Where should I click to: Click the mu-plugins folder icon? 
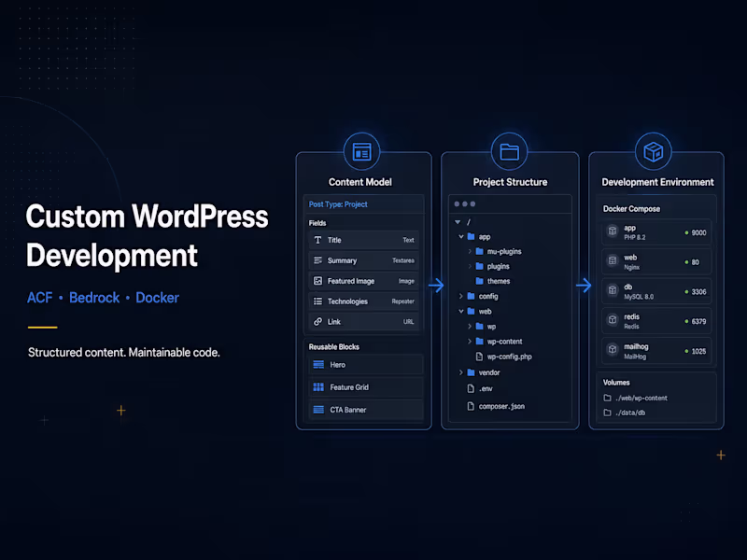480,251
